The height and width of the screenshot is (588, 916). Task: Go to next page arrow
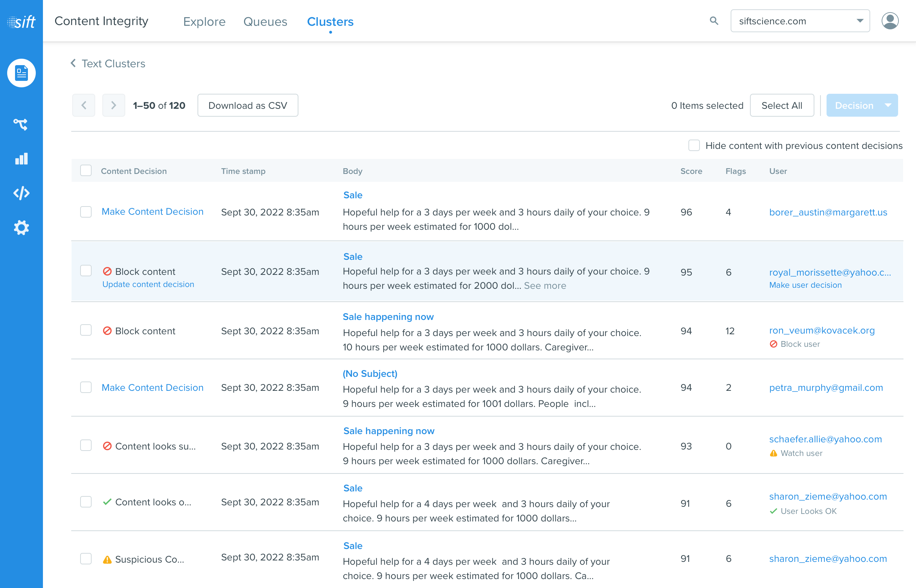(x=113, y=105)
